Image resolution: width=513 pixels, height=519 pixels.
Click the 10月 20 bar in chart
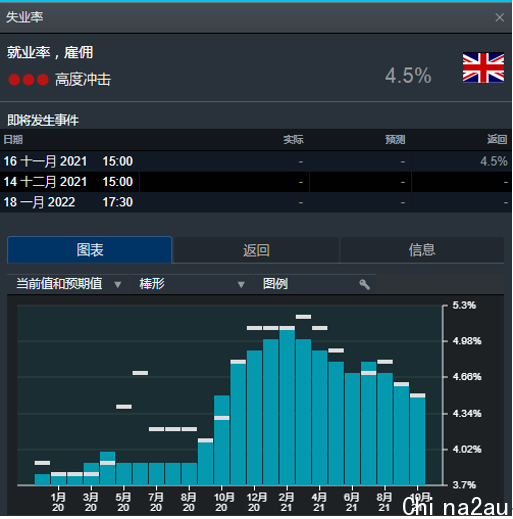click(222, 440)
